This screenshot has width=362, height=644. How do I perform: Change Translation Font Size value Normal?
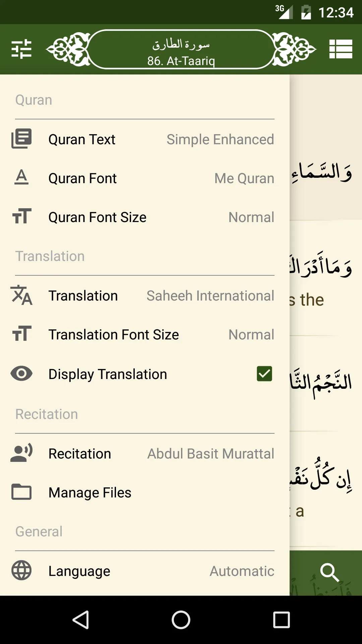[x=251, y=335]
